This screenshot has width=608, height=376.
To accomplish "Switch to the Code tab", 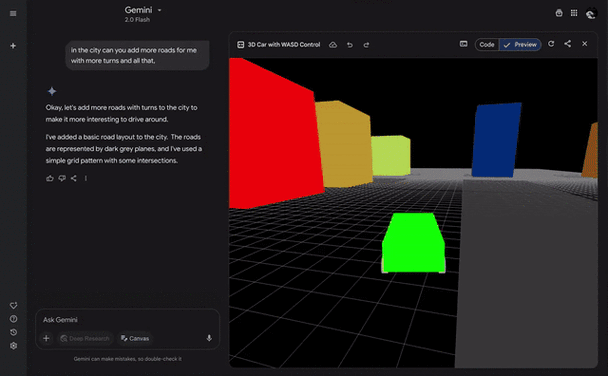I will (487, 45).
